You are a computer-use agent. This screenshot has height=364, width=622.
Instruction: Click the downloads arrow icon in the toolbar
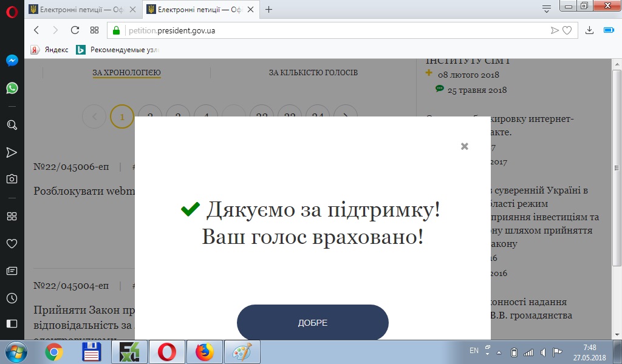(x=589, y=30)
